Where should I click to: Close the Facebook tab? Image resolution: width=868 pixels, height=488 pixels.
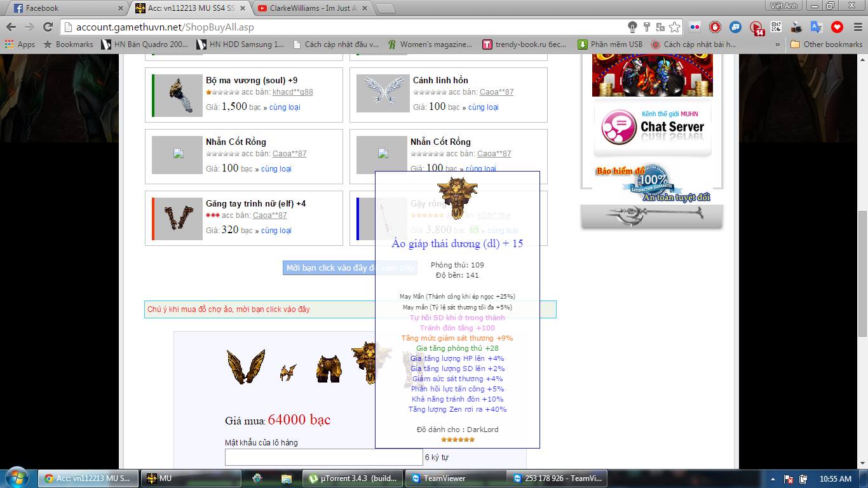coord(121,8)
